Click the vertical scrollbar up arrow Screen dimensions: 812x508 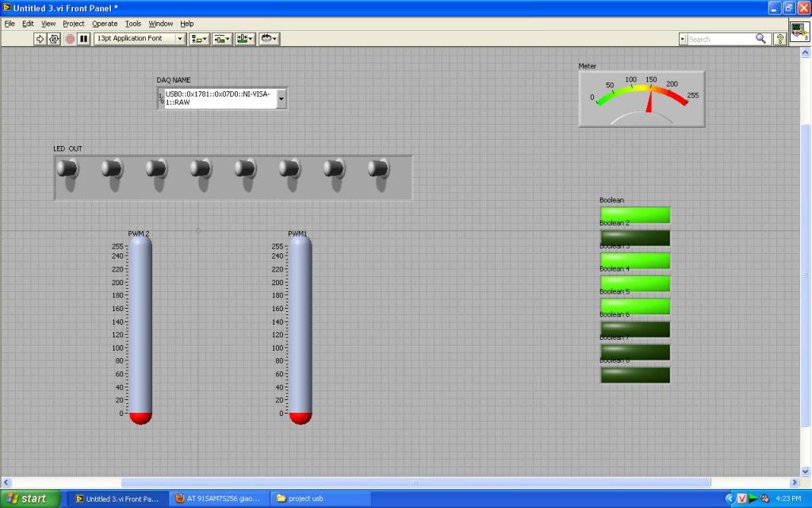coord(806,52)
